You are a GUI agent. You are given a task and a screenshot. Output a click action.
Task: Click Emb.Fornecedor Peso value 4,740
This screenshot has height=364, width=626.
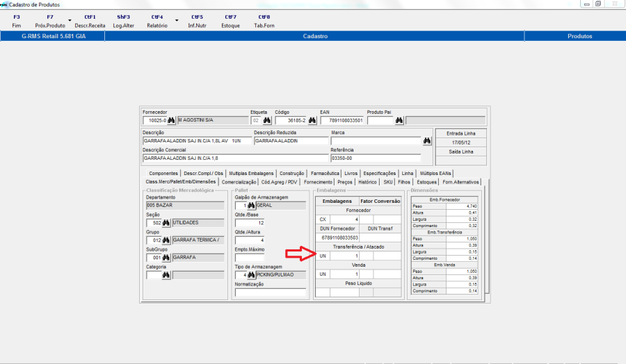(462, 206)
